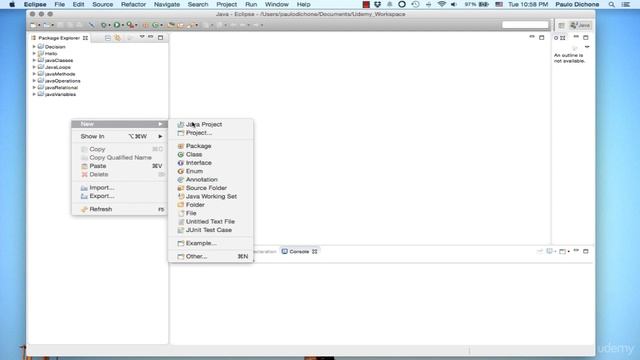
Task: Minimize the Console view
Action: pyautogui.click(x=576, y=251)
